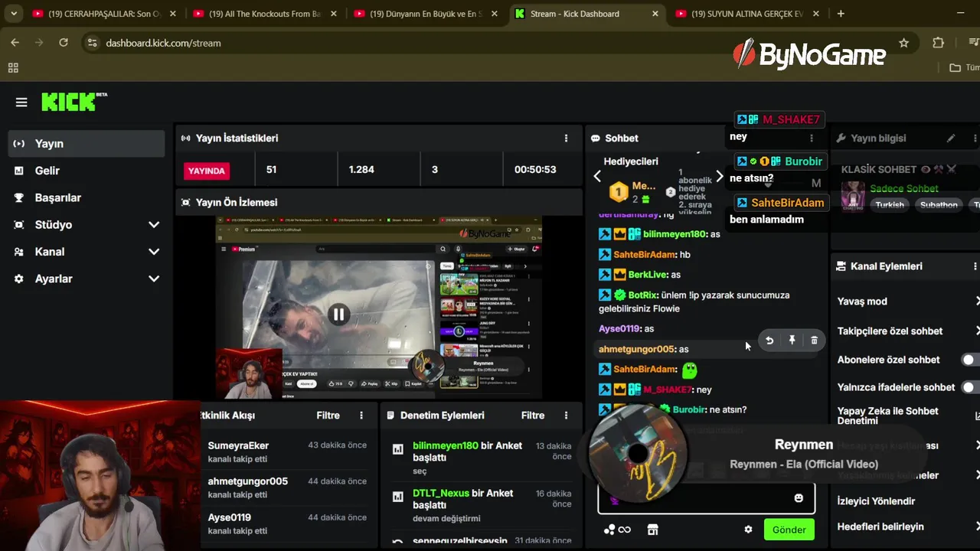The image size is (980, 551).
Task: Open Denetim Eylemleri three-dot menu
Action: click(566, 416)
